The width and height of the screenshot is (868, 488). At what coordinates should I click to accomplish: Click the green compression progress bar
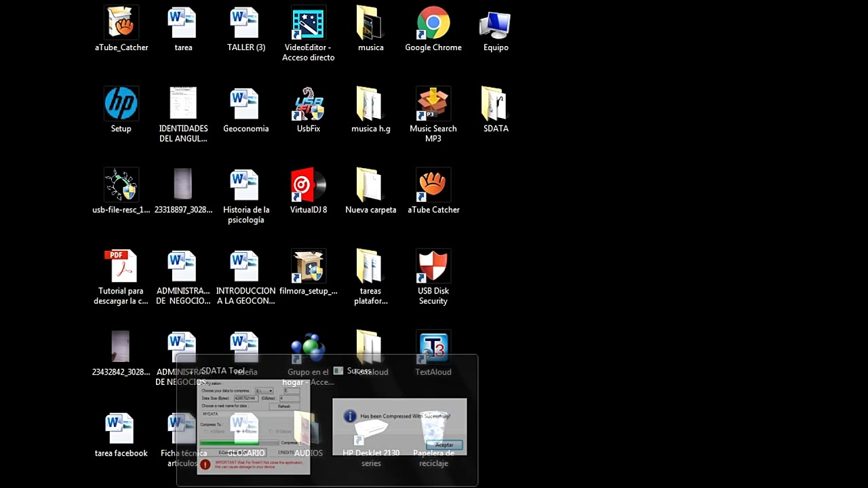coord(239,443)
